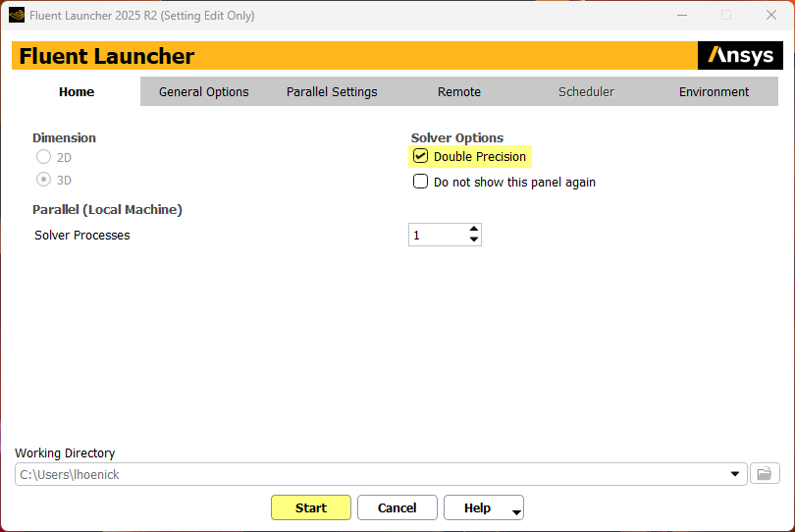Go to the Environment tab
795x532 pixels.
714,92
